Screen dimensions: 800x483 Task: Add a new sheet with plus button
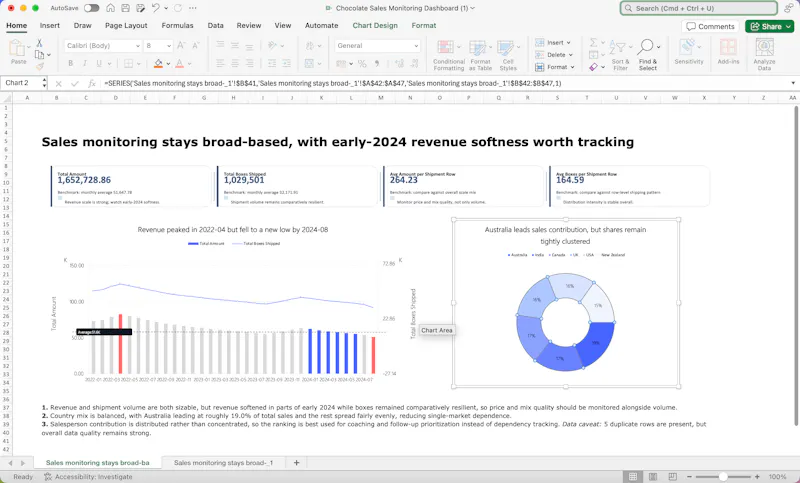click(296, 463)
